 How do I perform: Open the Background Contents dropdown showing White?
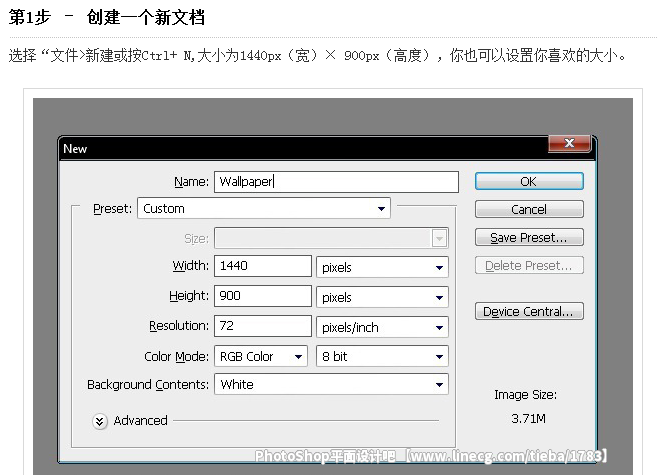331,384
